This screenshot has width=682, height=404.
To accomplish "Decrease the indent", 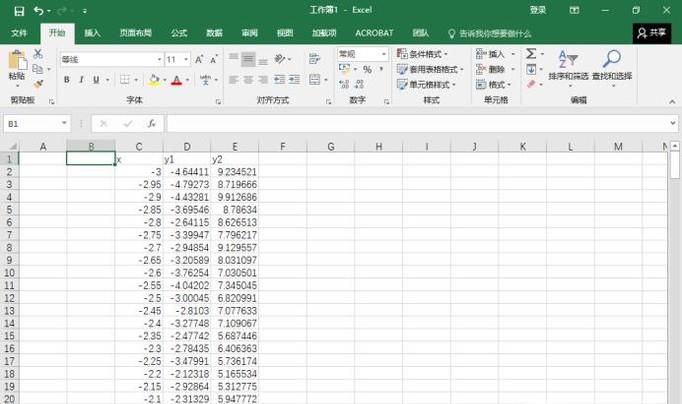I will click(279, 80).
